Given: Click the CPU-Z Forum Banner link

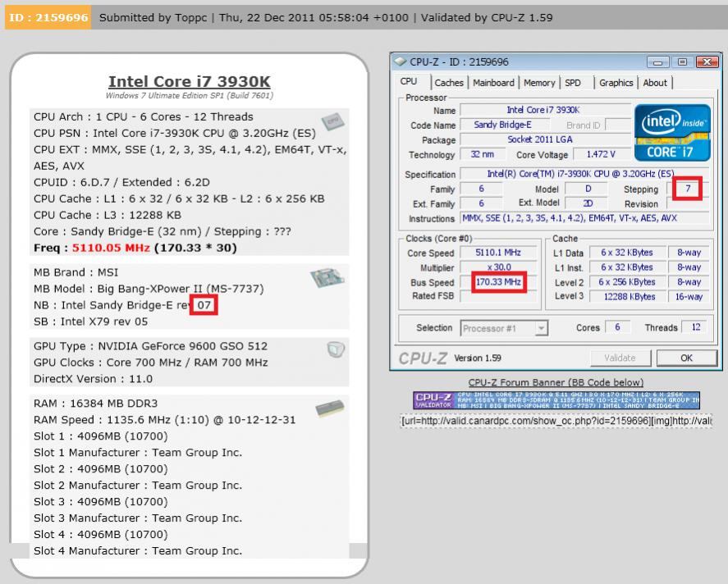Looking at the screenshot, I should [x=556, y=383].
